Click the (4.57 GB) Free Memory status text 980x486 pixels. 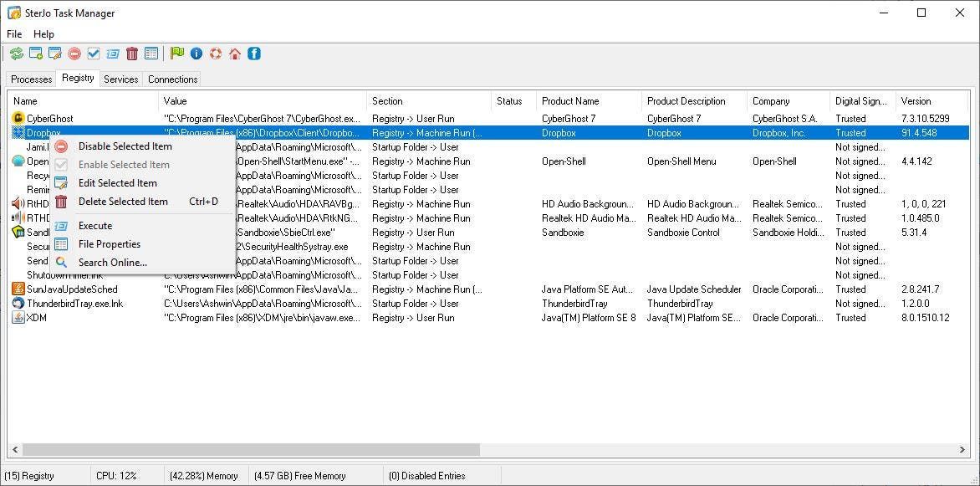pyautogui.click(x=299, y=476)
